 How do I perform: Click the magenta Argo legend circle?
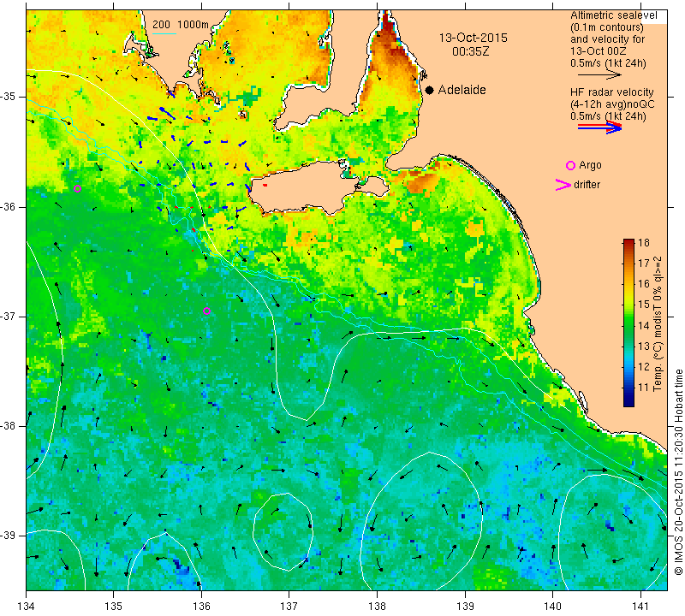(x=570, y=165)
